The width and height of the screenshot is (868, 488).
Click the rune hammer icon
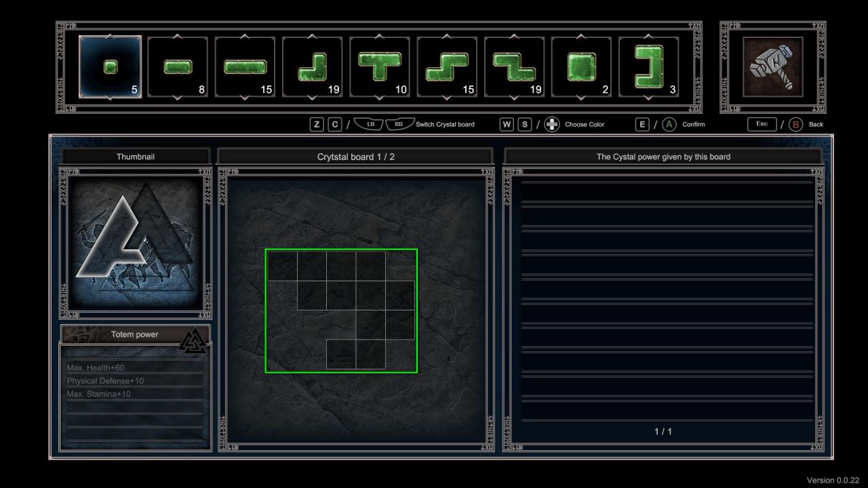point(772,66)
